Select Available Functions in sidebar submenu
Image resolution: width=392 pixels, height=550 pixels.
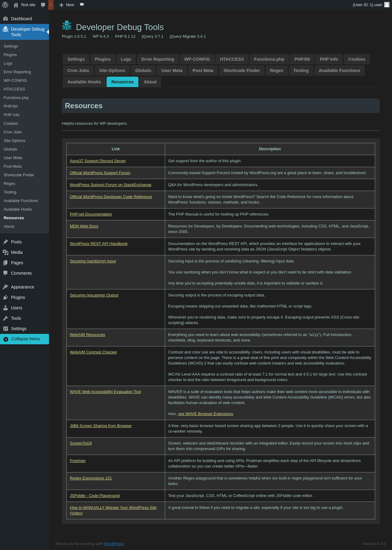click(24, 201)
